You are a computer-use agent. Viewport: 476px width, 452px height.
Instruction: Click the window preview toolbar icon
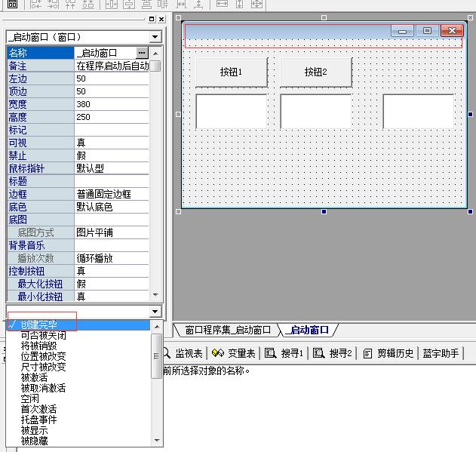point(12,4)
